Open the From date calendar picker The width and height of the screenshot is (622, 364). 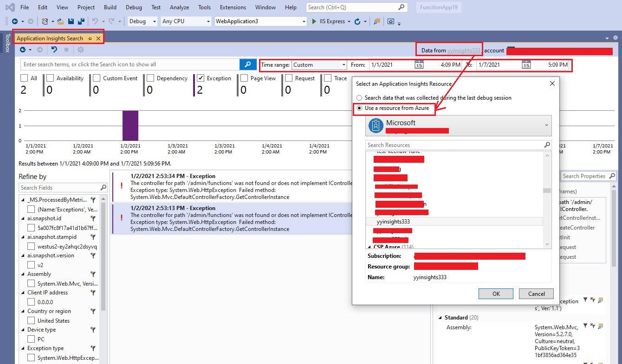pyautogui.click(x=419, y=65)
